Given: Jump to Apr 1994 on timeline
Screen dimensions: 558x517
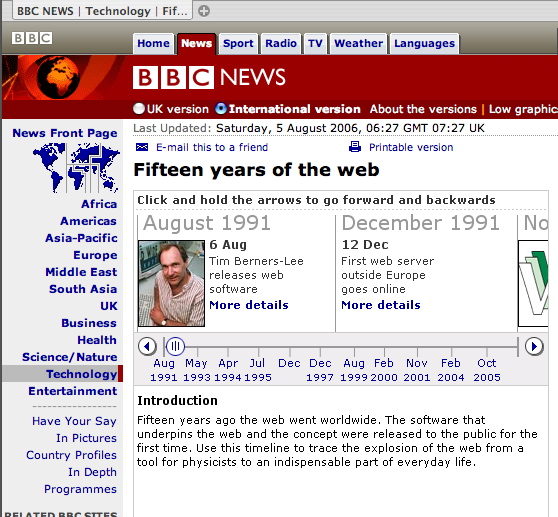Looking at the screenshot, I should tap(228, 370).
